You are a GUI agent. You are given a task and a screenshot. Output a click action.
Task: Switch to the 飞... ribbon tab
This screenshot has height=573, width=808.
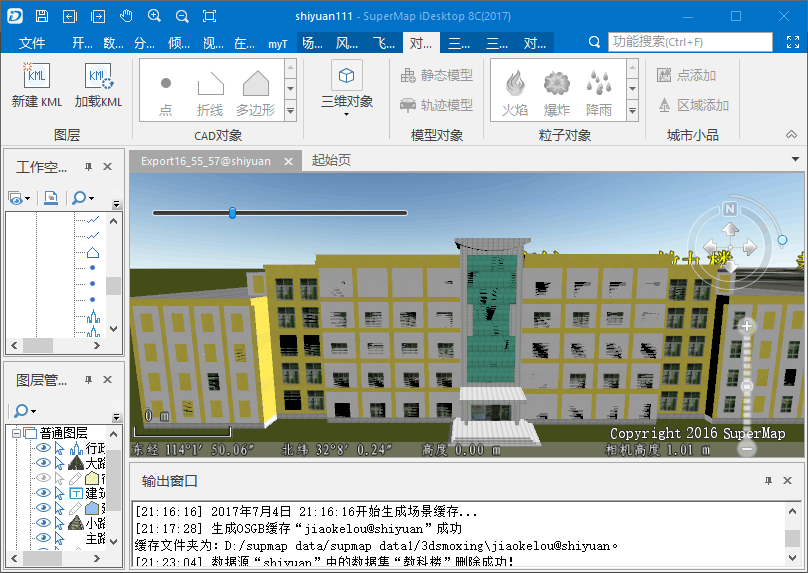[x=384, y=43]
